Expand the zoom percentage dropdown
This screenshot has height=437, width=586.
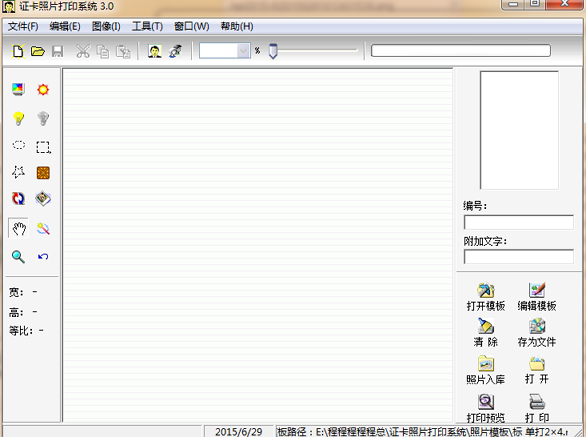[x=243, y=51]
